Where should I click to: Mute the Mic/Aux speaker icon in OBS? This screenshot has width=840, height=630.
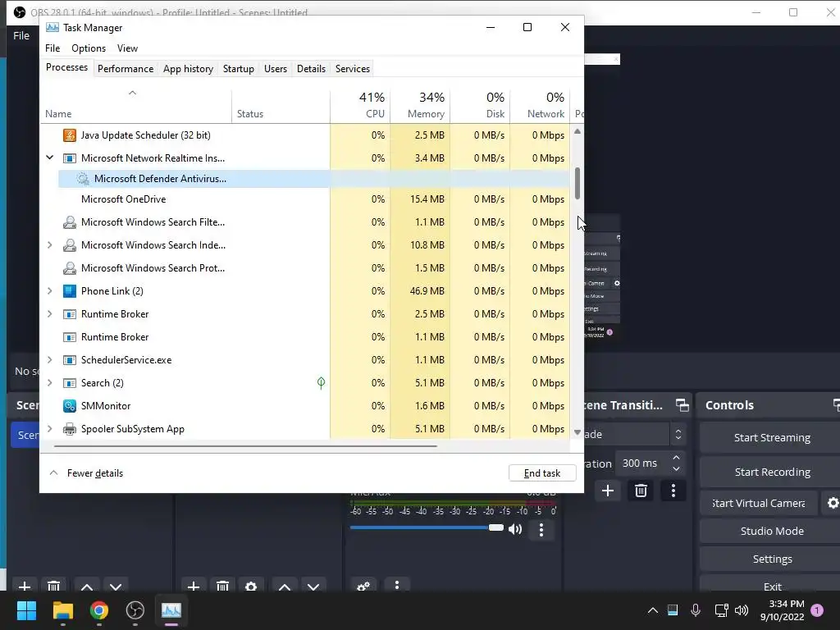click(515, 529)
